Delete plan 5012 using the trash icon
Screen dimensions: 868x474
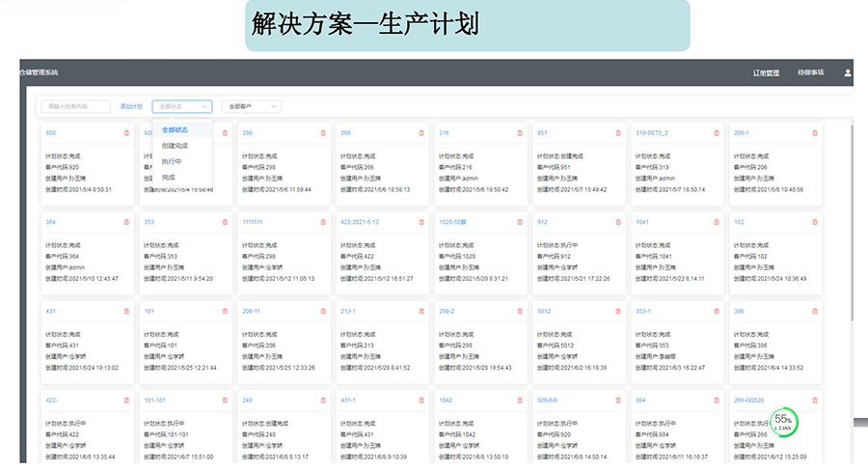tap(618, 311)
